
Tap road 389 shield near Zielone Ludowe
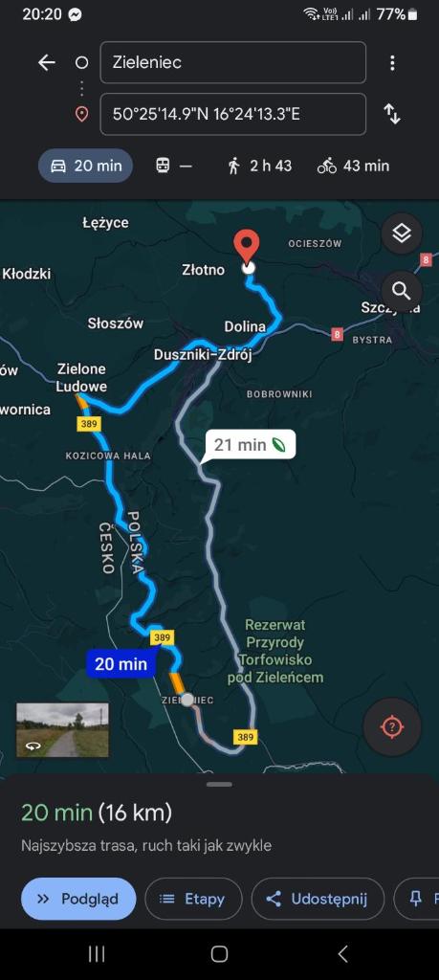point(89,424)
